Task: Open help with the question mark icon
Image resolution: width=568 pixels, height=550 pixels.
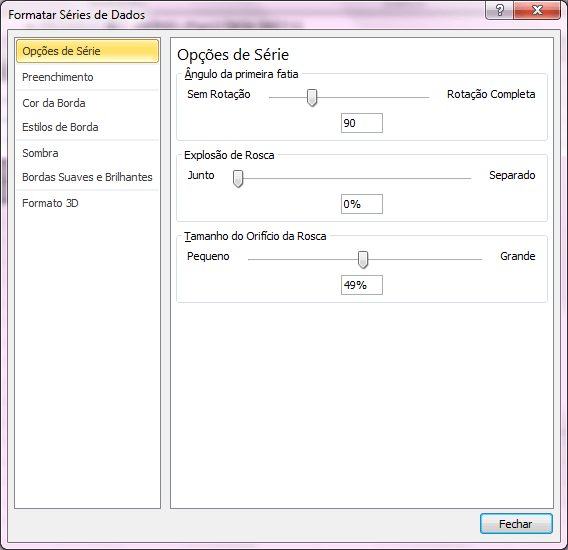Action: click(x=499, y=10)
